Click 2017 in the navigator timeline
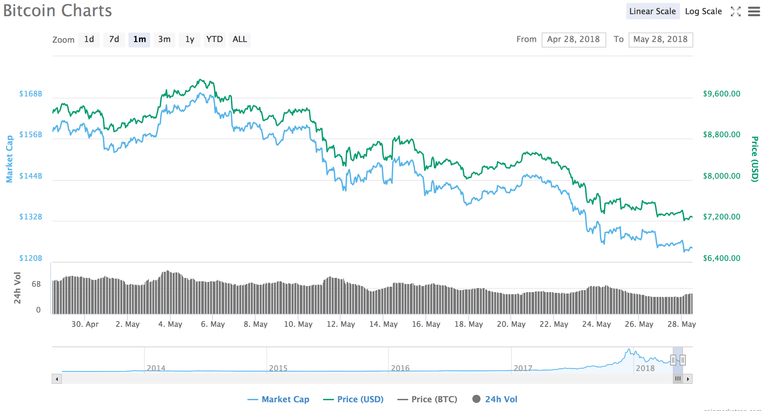The width and height of the screenshot is (768, 411). [x=523, y=368]
